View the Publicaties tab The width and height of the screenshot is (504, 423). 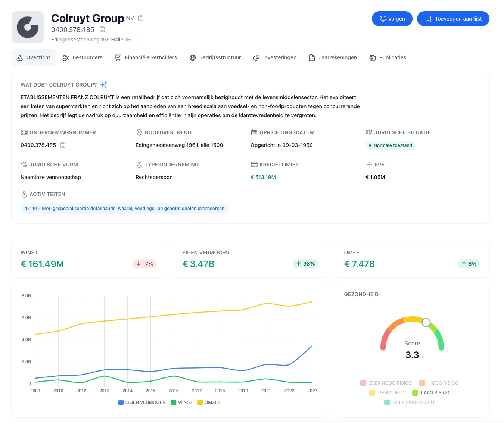pyautogui.click(x=388, y=57)
